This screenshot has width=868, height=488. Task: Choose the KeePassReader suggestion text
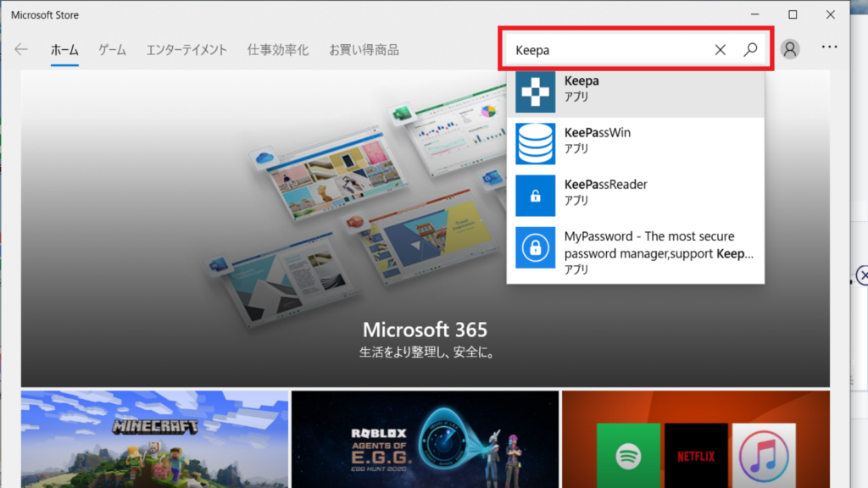pyautogui.click(x=605, y=184)
